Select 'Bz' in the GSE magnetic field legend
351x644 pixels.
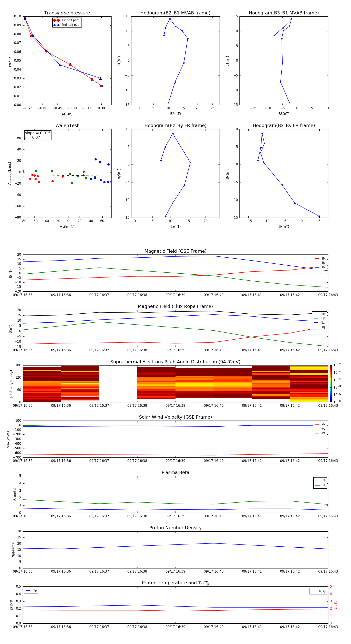pos(320,268)
